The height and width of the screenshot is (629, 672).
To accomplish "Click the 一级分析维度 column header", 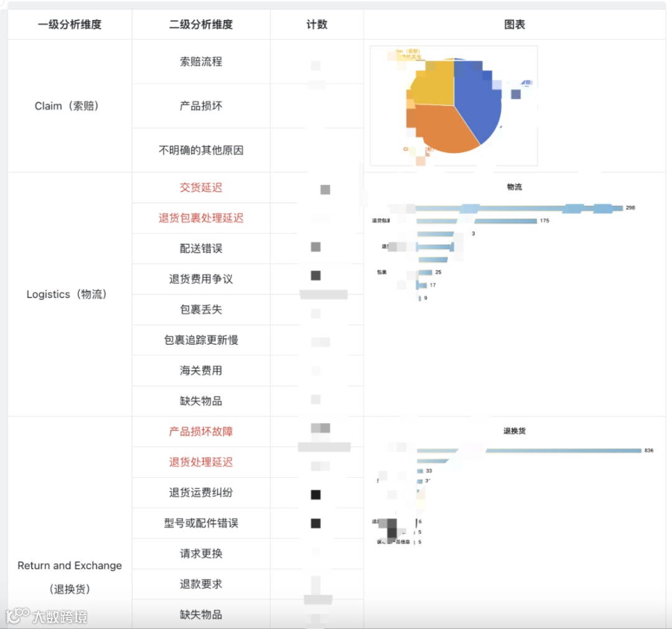I will [x=70, y=24].
